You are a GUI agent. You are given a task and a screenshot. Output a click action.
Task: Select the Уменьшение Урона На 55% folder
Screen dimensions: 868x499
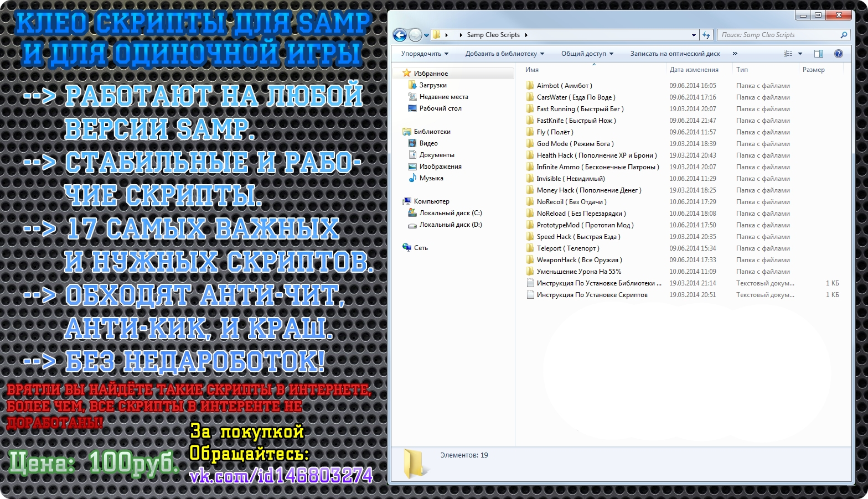pos(579,272)
